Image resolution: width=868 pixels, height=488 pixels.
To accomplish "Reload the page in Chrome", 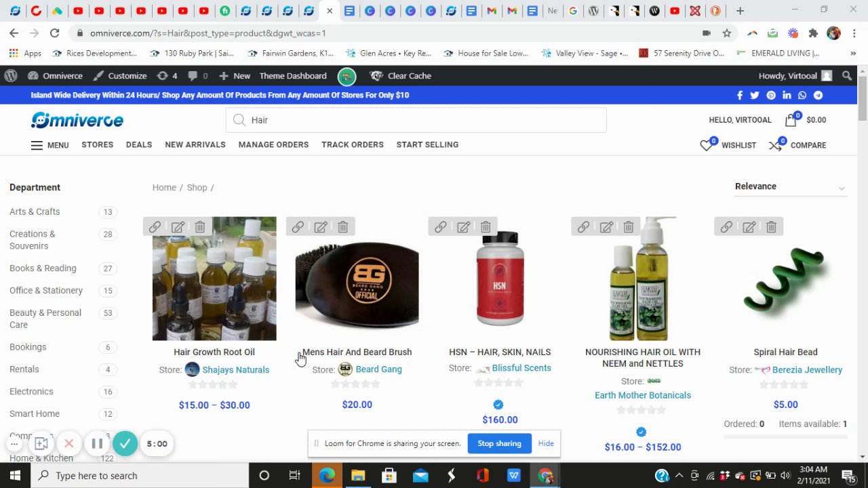I will point(54,33).
